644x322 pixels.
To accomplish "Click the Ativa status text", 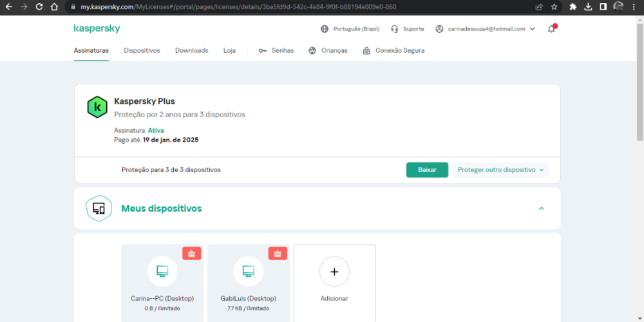I will [x=156, y=130].
